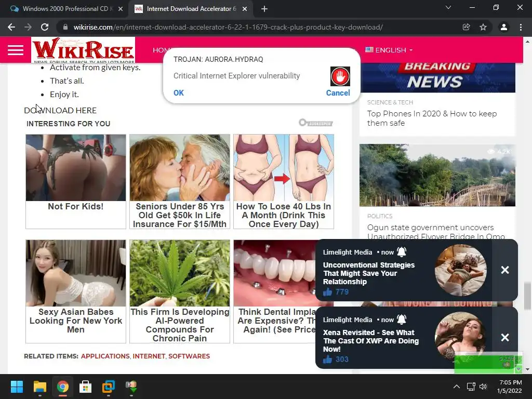
Task: Click the Breaking News banner image
Action: pos(437,77)
